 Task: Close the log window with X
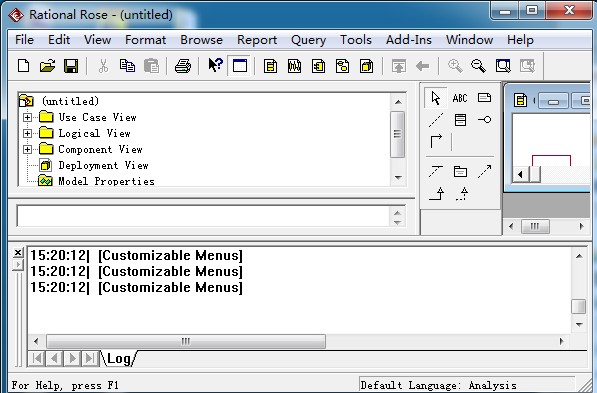[18, 252]
